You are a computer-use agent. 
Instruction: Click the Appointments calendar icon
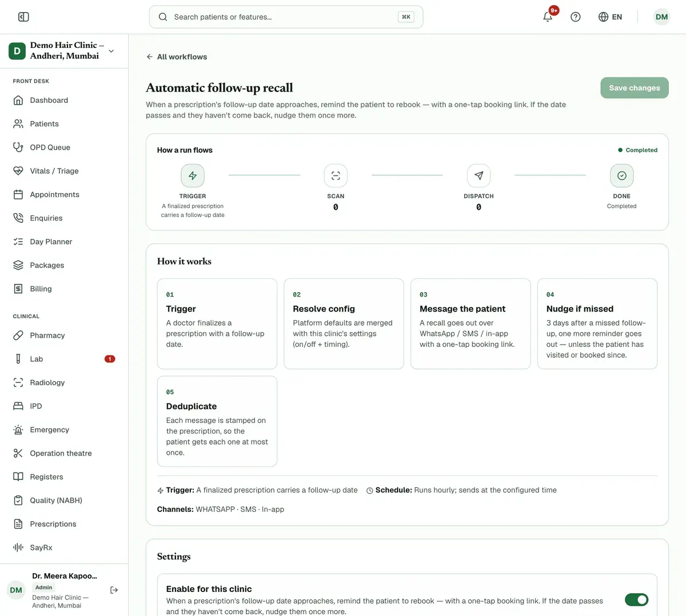pyautogui.click(x=18, y=194)
